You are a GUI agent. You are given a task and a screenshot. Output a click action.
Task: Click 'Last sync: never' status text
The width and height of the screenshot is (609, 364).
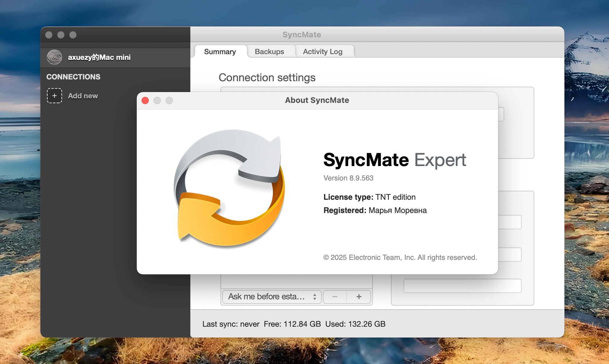pos(231,324)
